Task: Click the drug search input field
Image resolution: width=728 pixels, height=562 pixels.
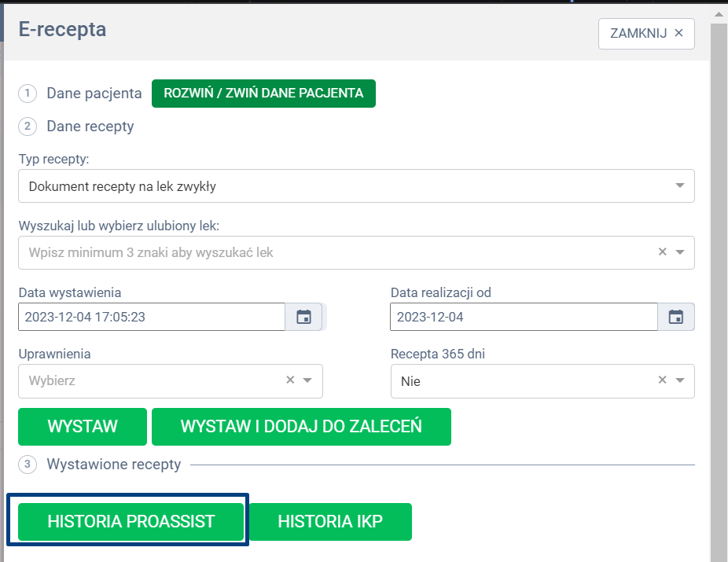Action: (330, 252)
